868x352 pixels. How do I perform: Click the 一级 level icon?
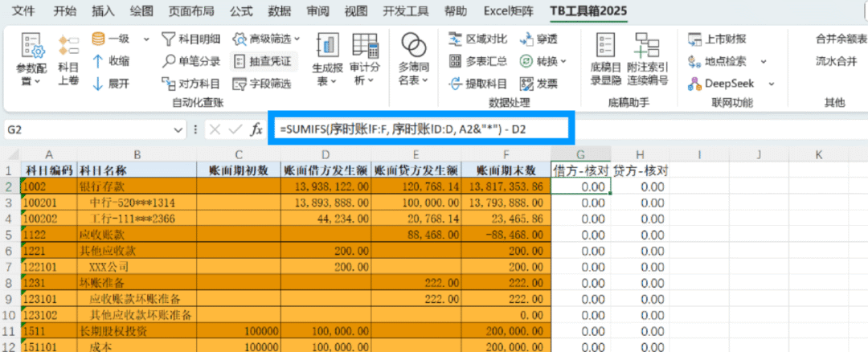pyautogui.click(x=99, y=39)
